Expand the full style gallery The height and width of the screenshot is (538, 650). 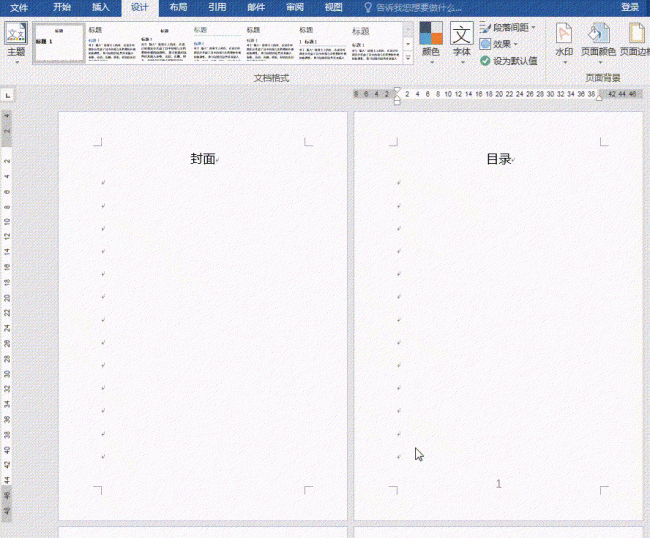pos(408,58)
